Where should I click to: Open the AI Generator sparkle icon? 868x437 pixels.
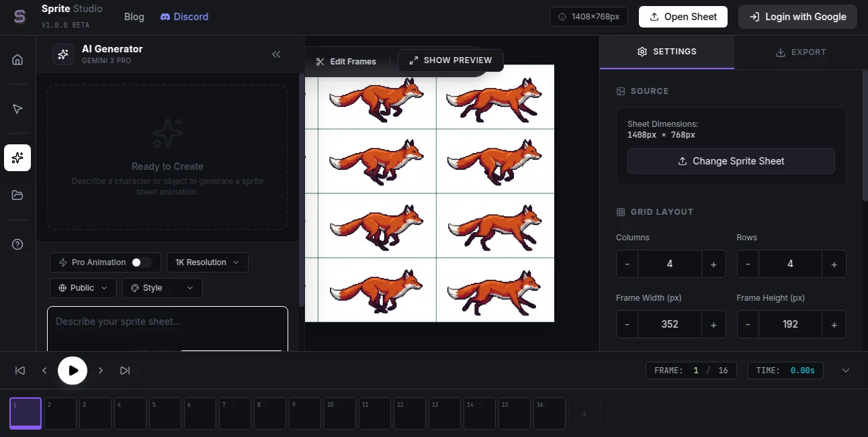click(x=17, y=158)
